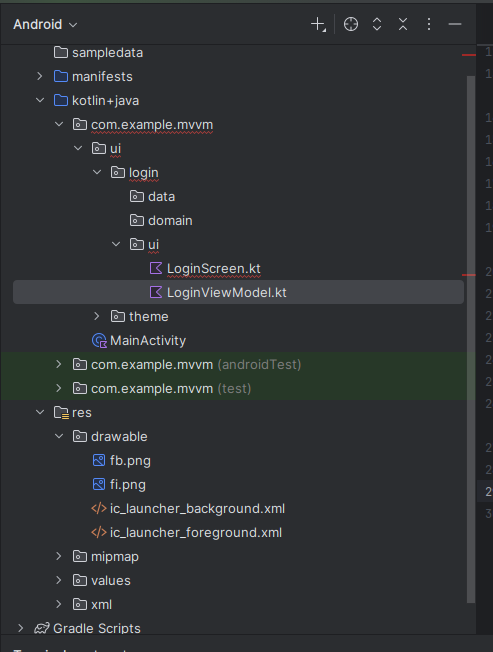Viewport: 493px width, 652px height.
Task: Click the collapse all tree icon
Action: coord(403,24)
